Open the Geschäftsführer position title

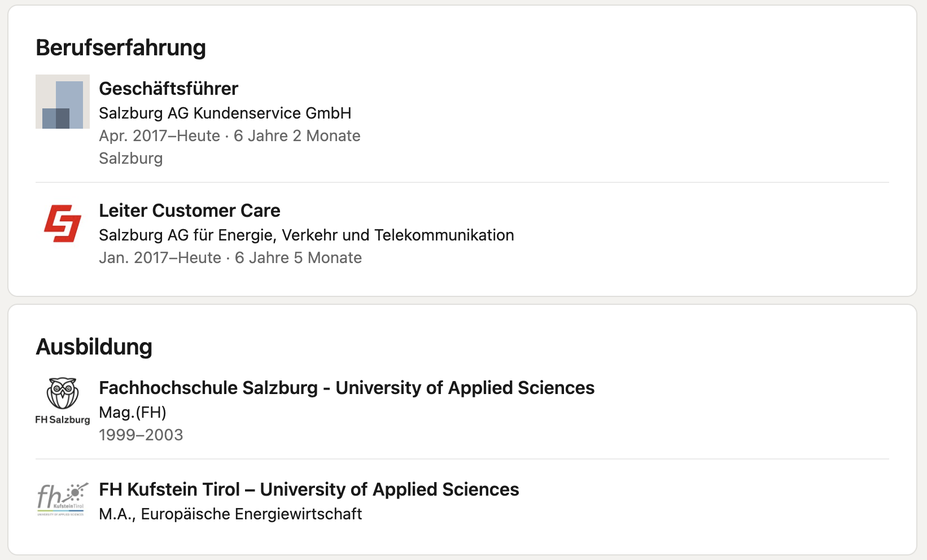point(168,89)
